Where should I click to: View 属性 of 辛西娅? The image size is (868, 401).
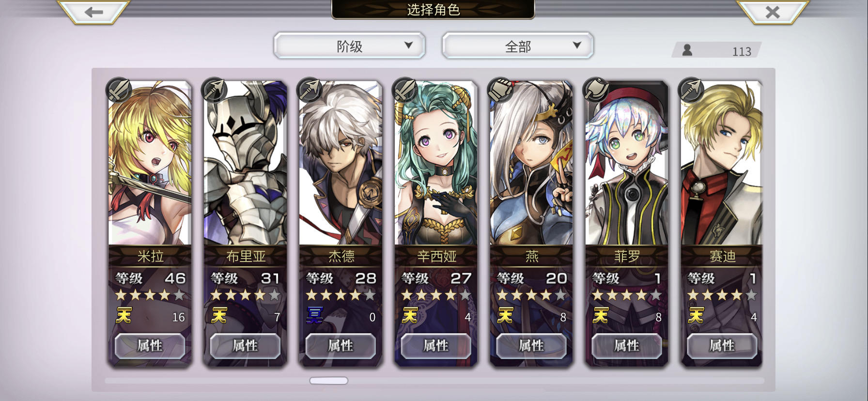point(436,346)
